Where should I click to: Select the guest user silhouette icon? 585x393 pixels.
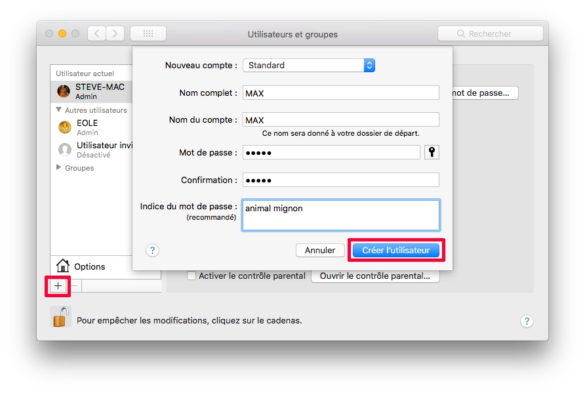pos(65,149)
